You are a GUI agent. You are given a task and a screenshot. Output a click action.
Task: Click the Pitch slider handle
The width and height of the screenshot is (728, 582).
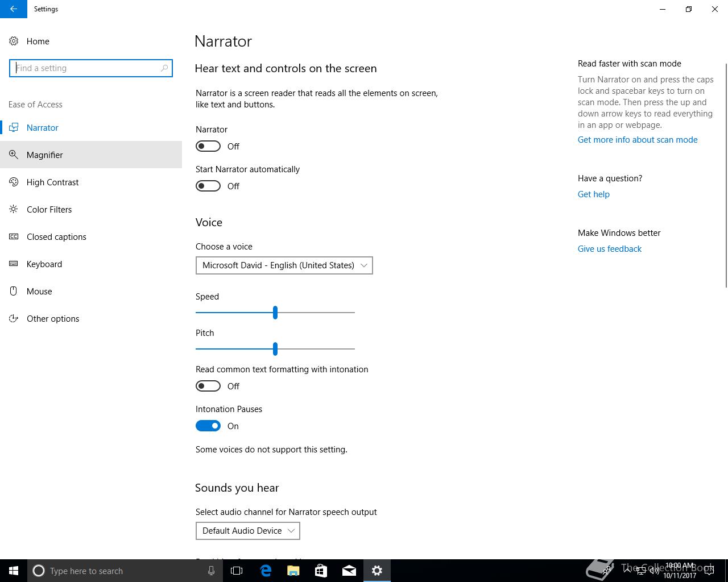click(x=275, y=349)
